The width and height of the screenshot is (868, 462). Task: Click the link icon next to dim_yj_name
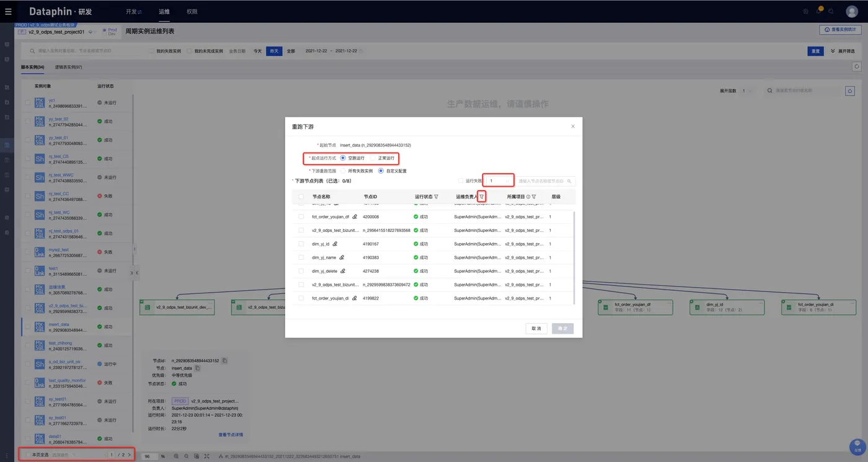[342, 257]
